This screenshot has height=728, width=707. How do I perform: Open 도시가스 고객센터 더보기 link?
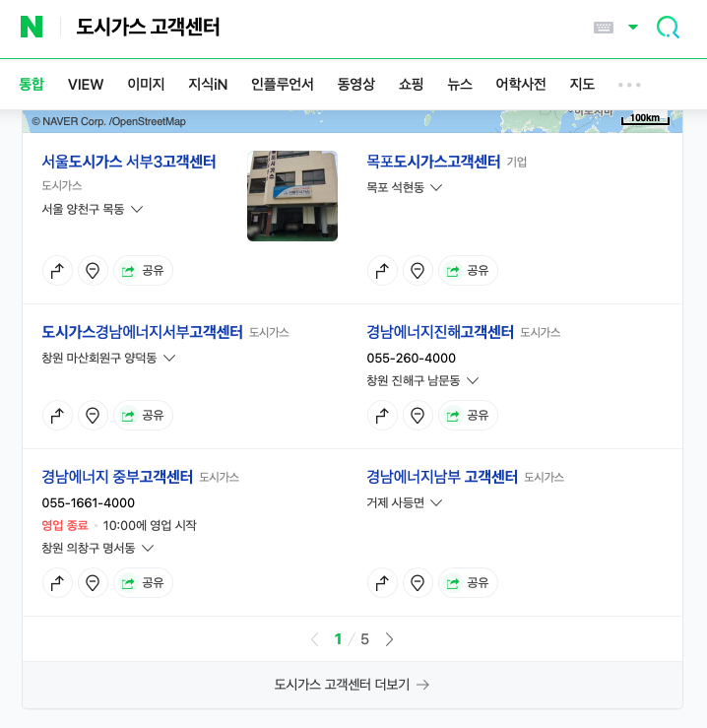[x=352, y=685]
